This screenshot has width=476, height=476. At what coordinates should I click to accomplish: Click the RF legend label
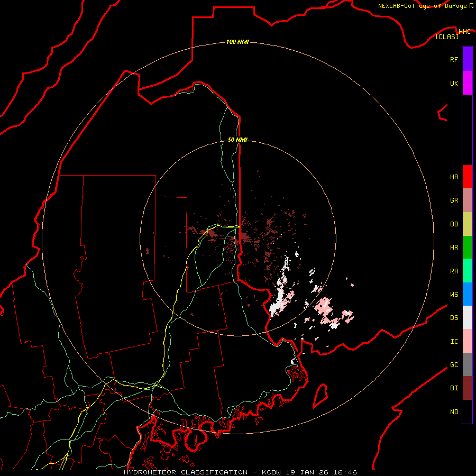click(x=454, y=59)
